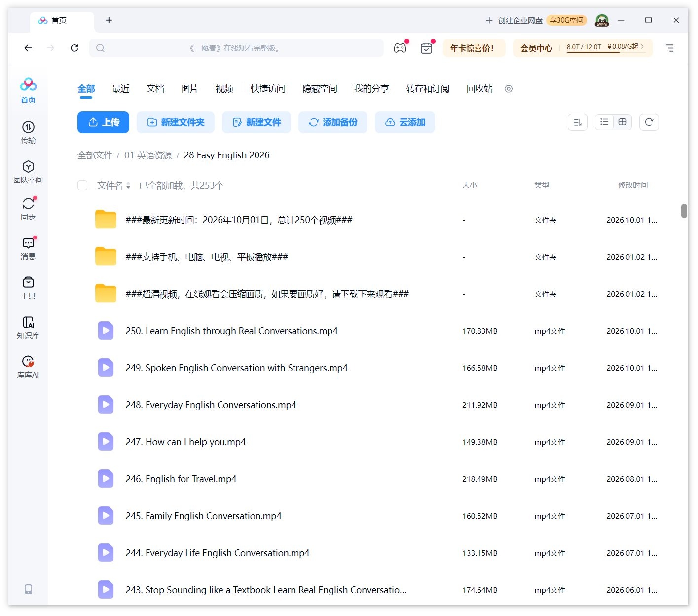Click the game controller icon in toolbar

click(400, 48)
